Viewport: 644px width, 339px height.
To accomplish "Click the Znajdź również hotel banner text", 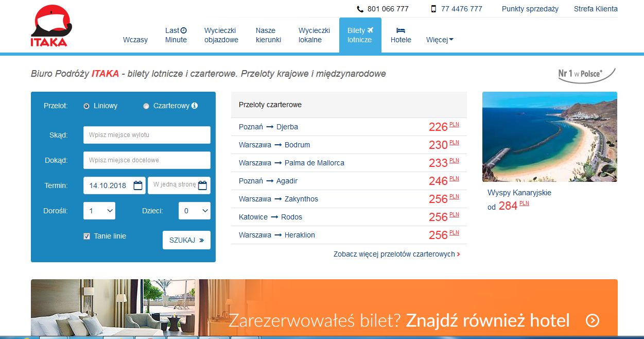I will [x=488, y=320].
